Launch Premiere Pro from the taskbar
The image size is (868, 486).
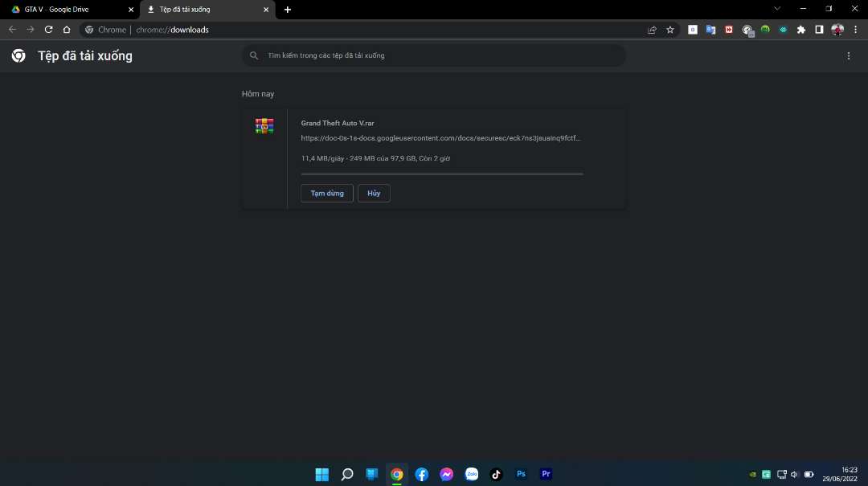[546, 475]
